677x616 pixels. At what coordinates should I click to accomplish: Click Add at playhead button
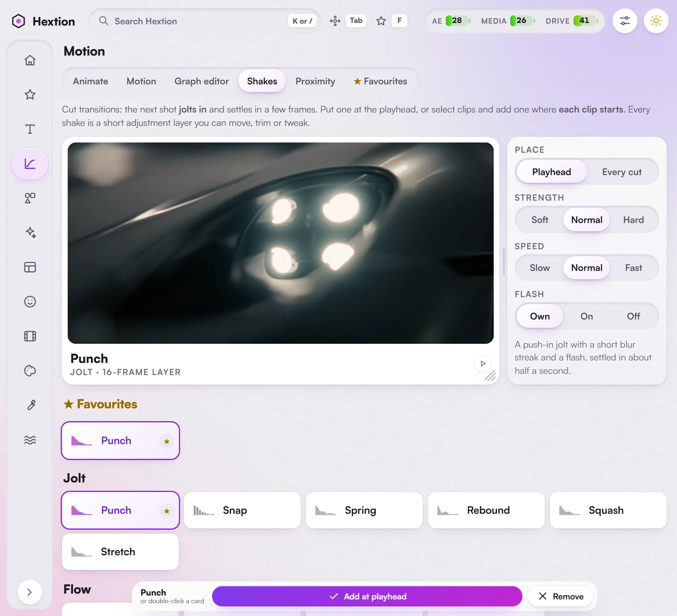pyautogui.click(x=367, y=596)
